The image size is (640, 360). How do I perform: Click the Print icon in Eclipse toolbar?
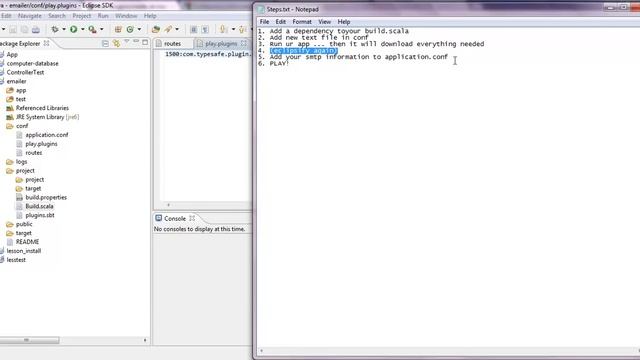tap(36, 29)
